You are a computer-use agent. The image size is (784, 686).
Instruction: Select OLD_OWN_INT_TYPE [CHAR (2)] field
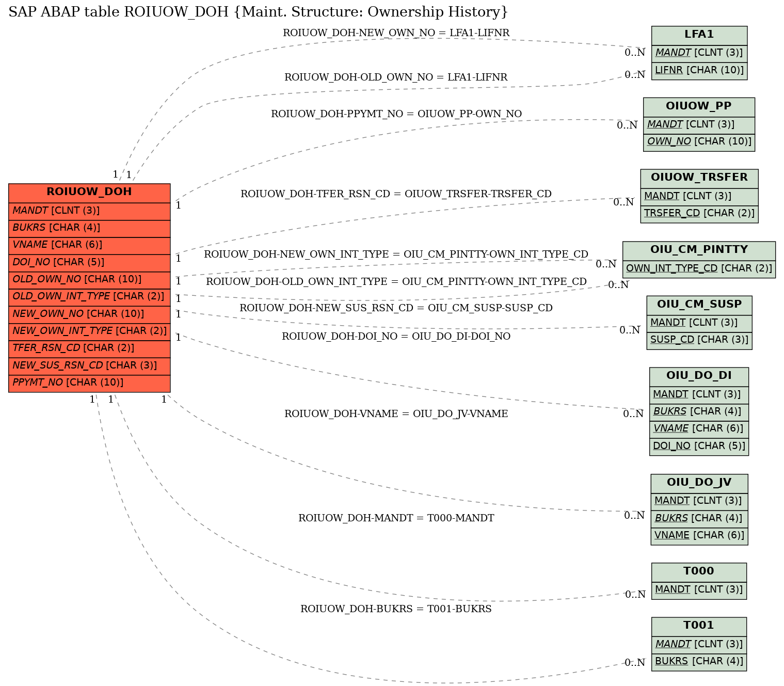(x=89, y=297)
